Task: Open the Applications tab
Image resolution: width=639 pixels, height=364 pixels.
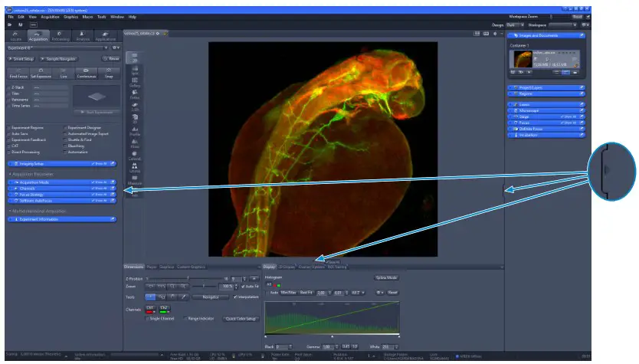Action: point(106,36)
